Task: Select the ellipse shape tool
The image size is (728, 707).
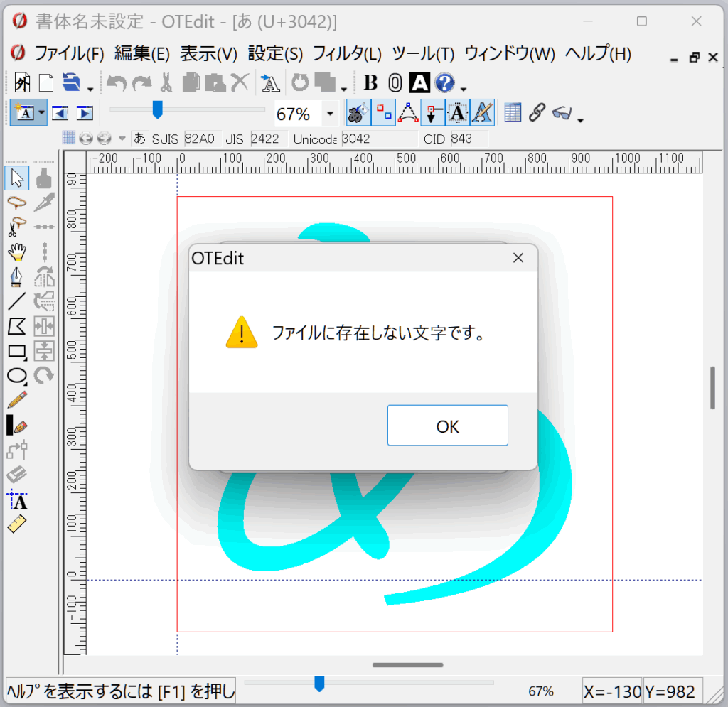Action: pyautogui.click(x=16, y=376)
